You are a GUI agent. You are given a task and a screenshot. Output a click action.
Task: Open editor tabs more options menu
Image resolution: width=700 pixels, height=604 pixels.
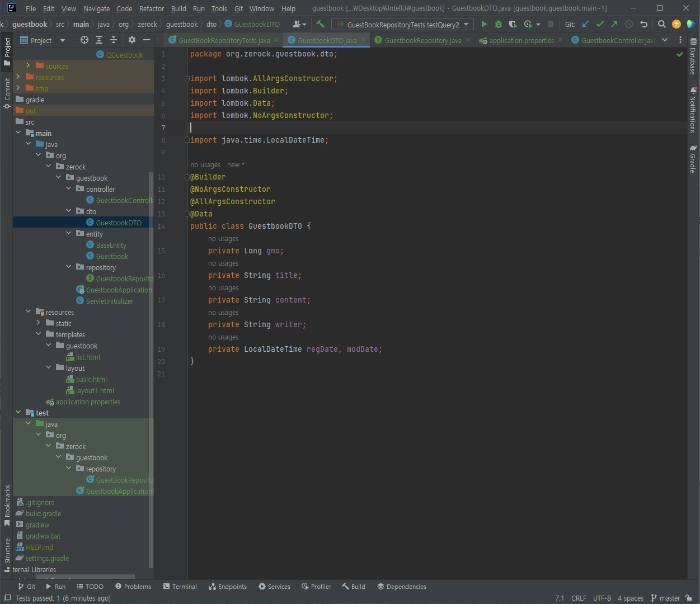tap(680, 40)
